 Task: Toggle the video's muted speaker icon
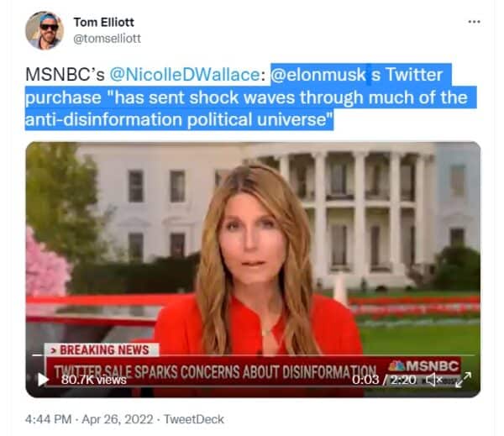coord(434,380)
